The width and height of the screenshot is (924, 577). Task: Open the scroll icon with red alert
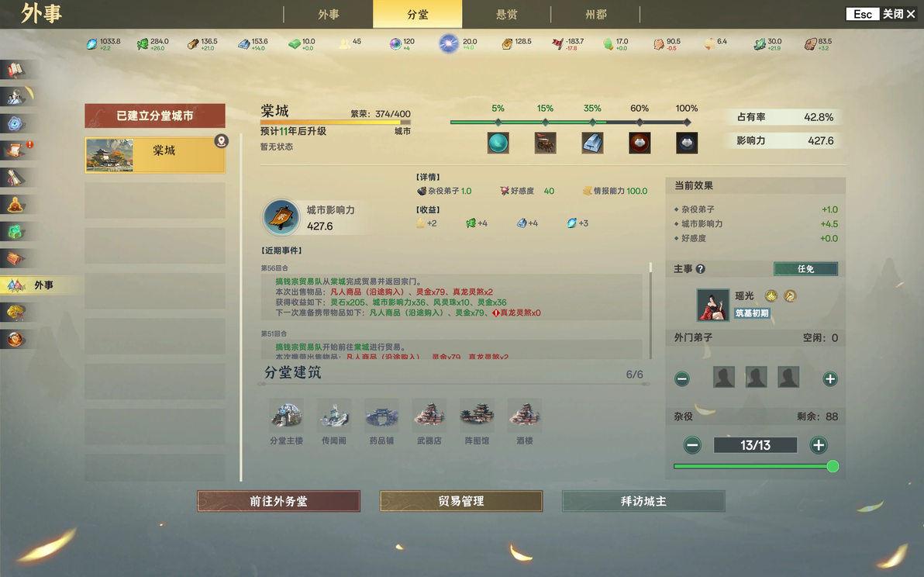(16, 150)
